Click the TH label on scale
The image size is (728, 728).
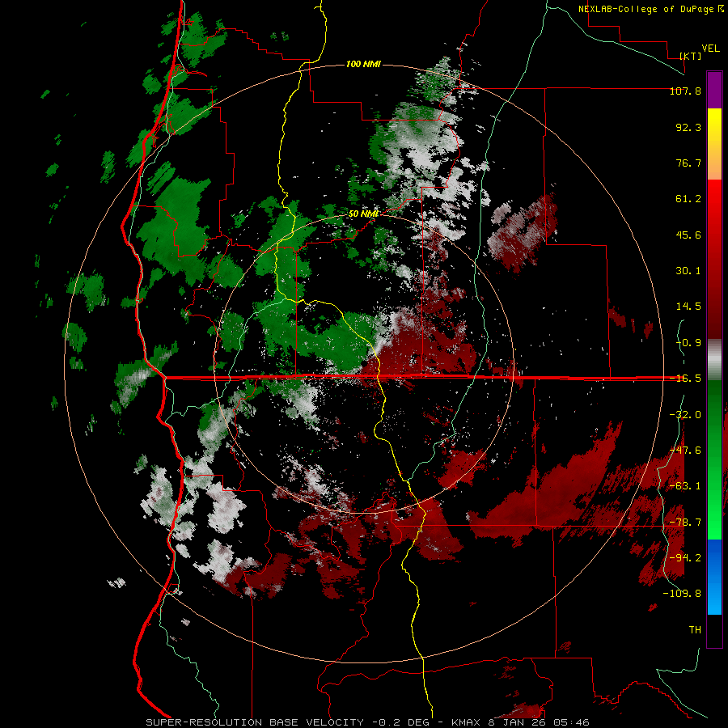pos(695,629)
